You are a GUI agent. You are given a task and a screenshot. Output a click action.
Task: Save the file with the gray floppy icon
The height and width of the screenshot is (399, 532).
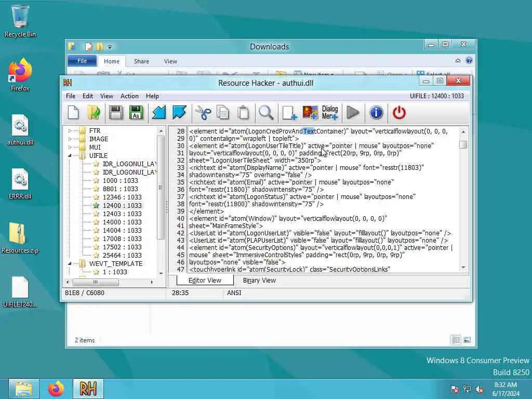[116, 113]
